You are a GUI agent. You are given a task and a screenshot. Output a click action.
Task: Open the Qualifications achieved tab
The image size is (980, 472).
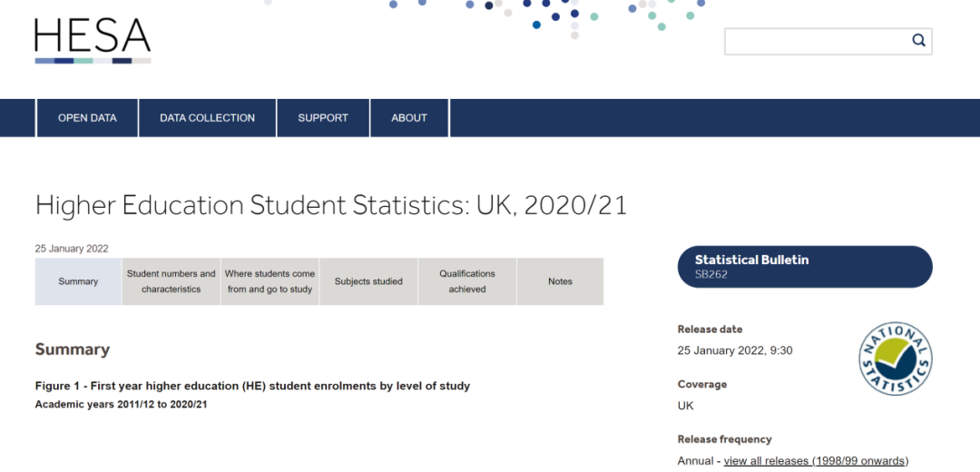pyautogui.click(x=467, y=281)
